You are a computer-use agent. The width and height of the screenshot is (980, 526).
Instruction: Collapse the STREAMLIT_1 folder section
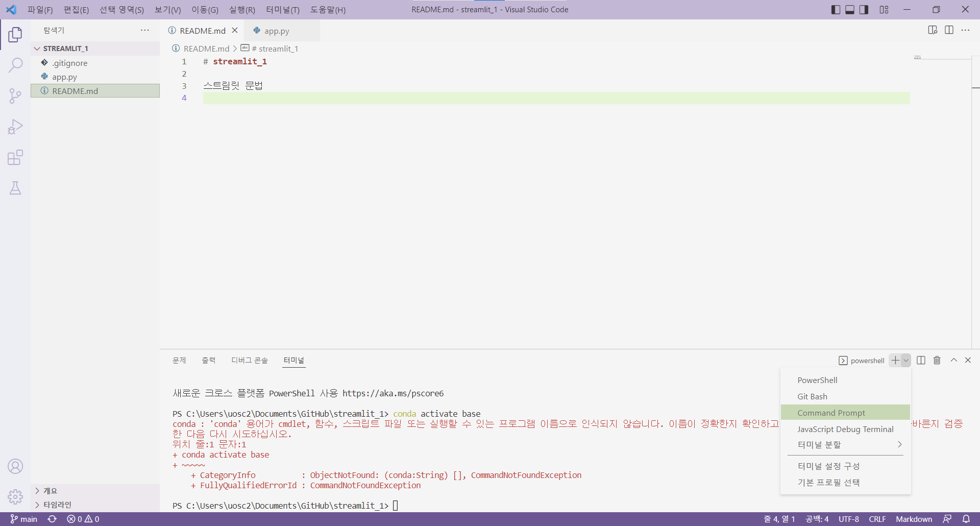tap(95, 49)
